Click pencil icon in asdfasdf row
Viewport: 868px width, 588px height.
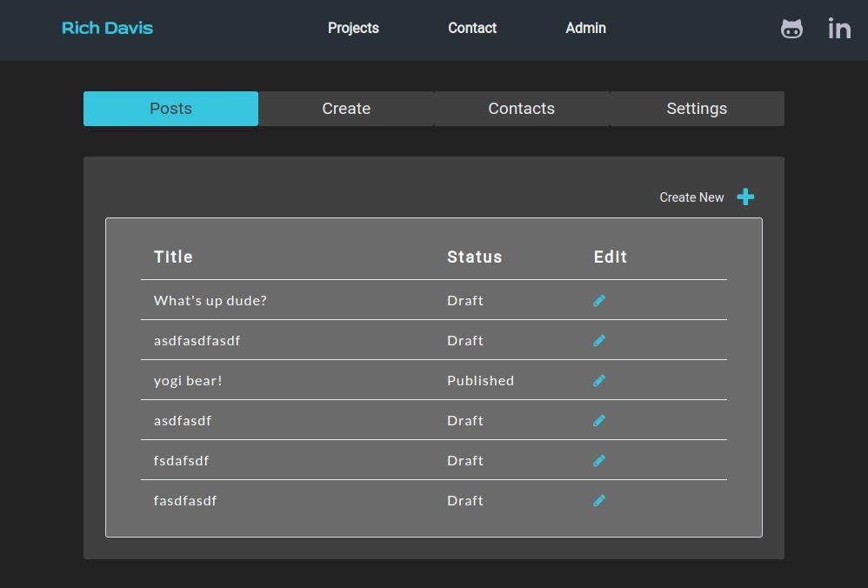click(x=599, y=420)
